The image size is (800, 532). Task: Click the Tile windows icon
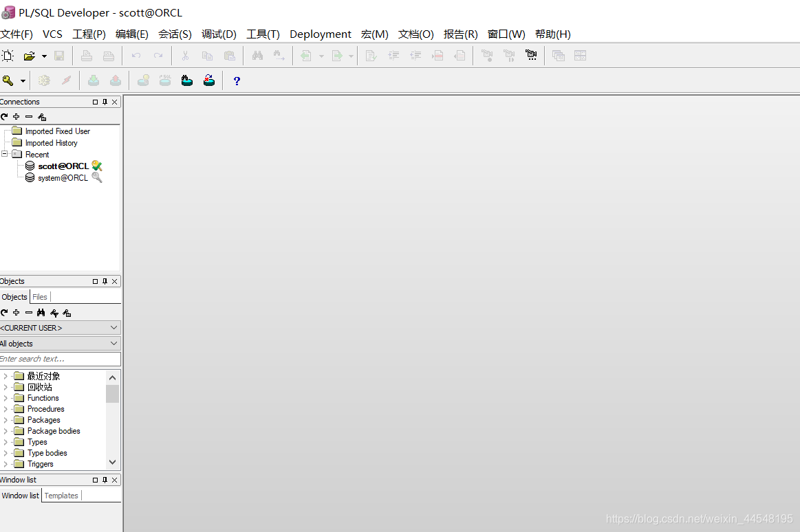[580, 56]
